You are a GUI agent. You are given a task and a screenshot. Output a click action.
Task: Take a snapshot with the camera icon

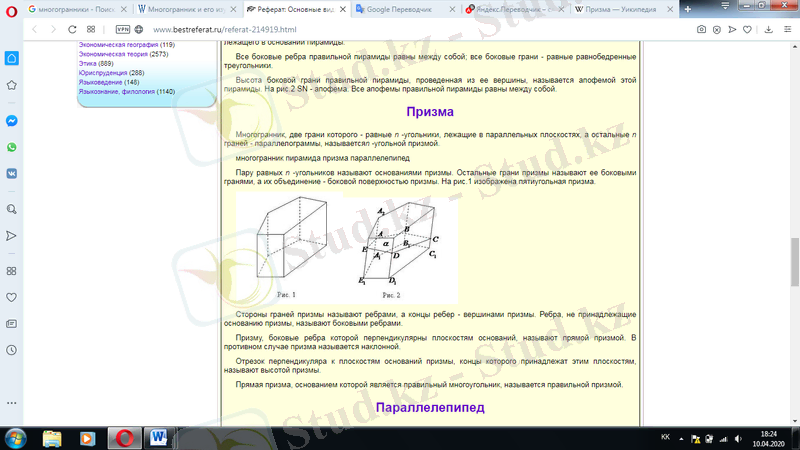(x=702, y=29)
